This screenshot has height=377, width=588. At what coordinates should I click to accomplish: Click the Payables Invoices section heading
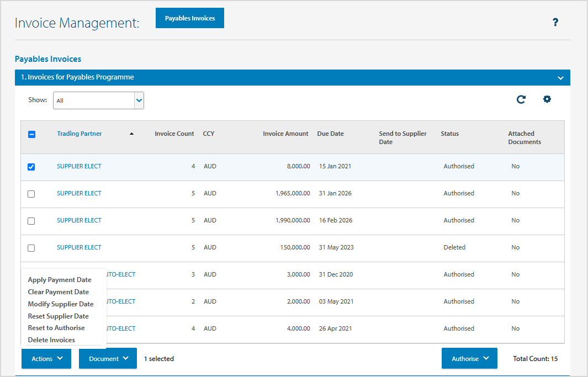(x=48, y=59)
